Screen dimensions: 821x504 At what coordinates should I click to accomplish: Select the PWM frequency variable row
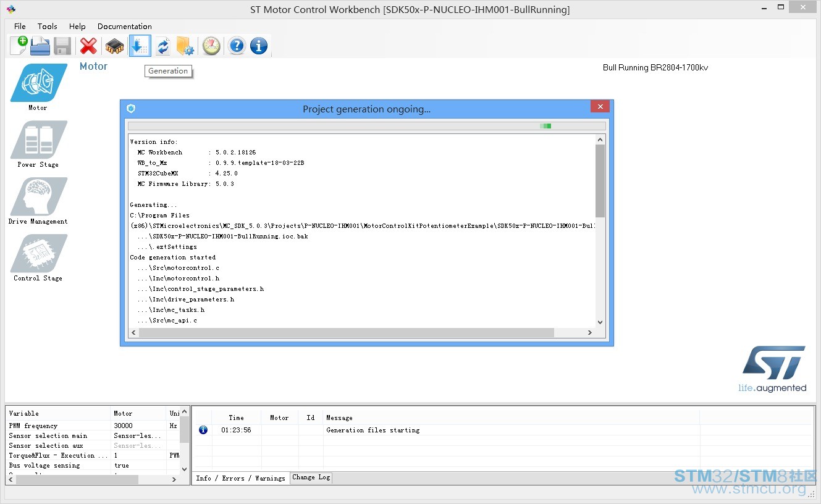click(93, 426)
